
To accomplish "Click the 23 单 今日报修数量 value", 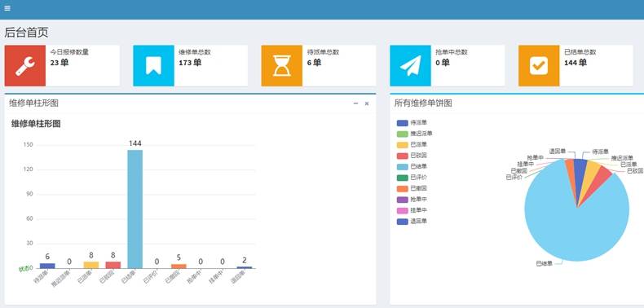I will (x=60, y=63).
